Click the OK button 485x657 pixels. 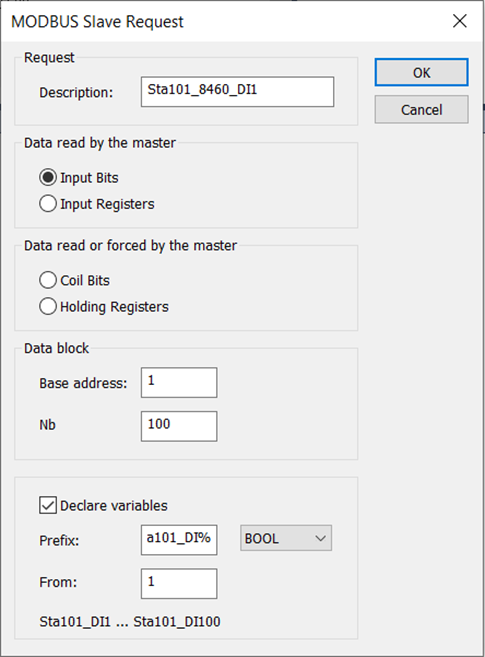[x=421, y=72]
